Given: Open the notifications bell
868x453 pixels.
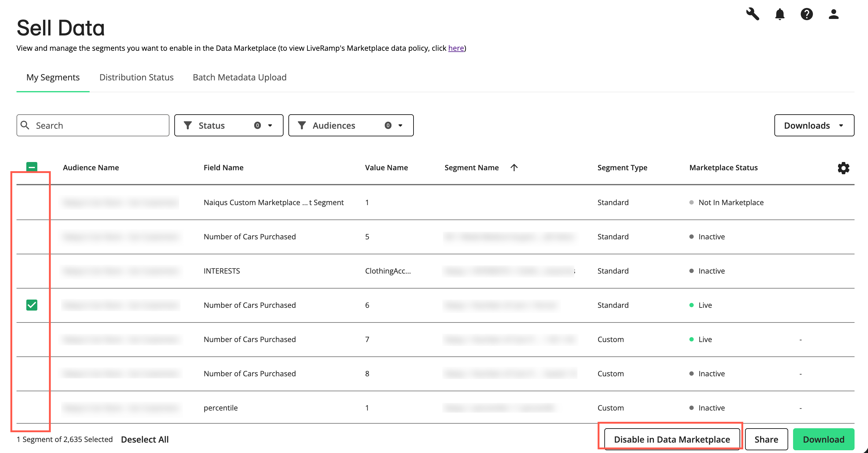Looking at the screenshot, I should (780, 14).
